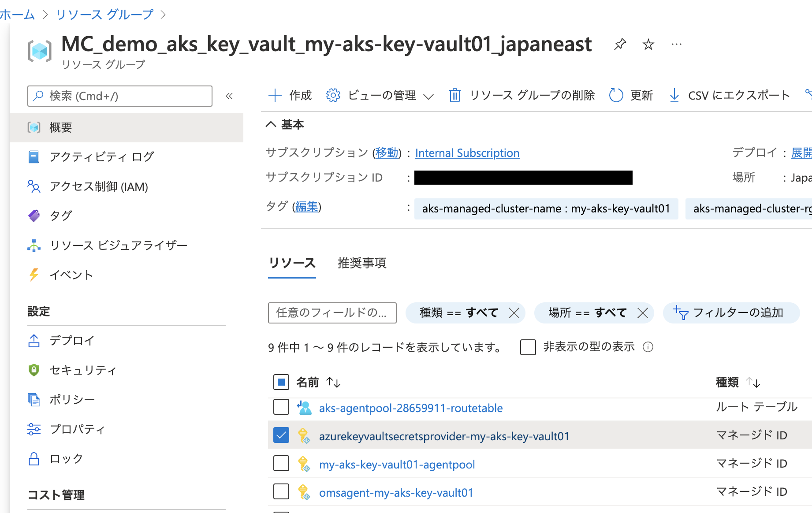Expand the ビューの管理 dropdown chevron
Screen dimensions: 812x513
tap(428, 96)
